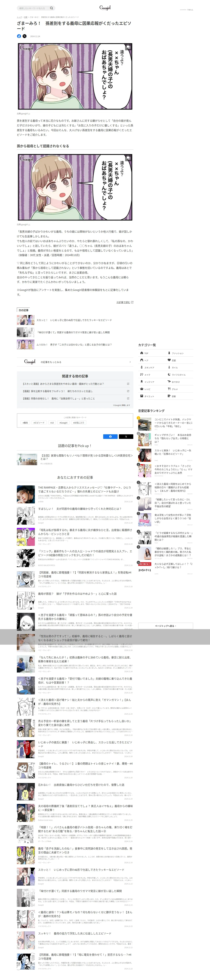Click the search magnifier icon in header
The width and height of the screenshot is (210, 980).
52,8
